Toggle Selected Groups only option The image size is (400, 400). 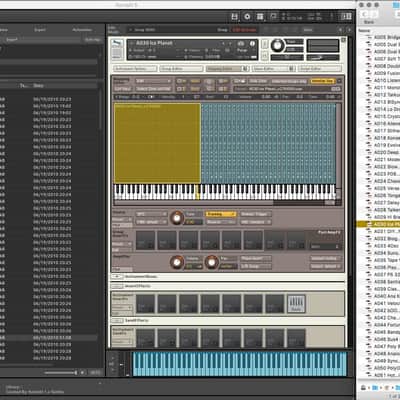tap(289, 81)
